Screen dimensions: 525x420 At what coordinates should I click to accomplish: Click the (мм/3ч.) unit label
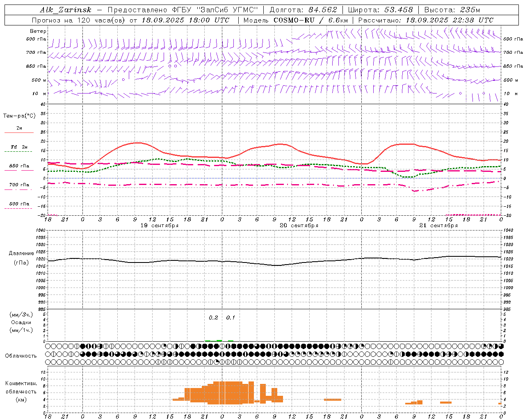point(21,315)
